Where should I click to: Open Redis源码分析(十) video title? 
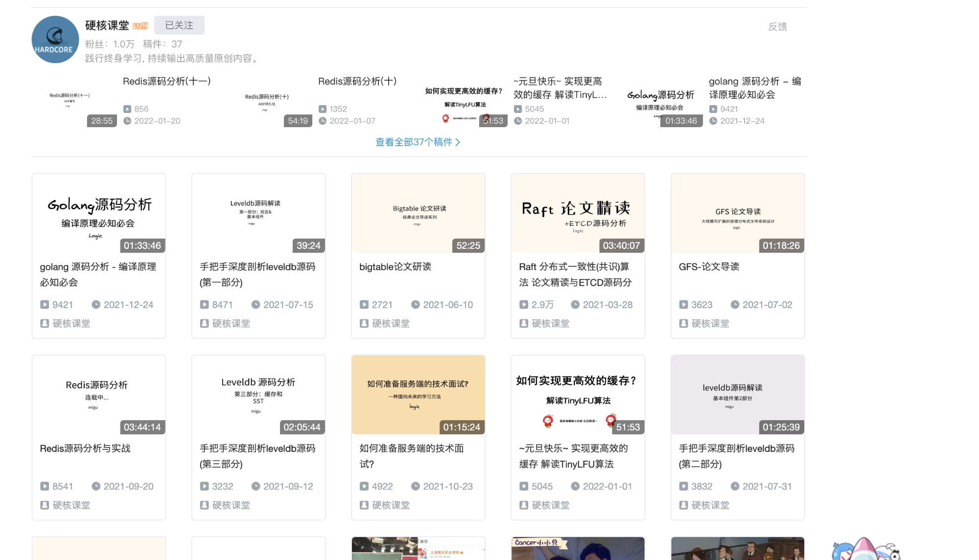(357, 81)
